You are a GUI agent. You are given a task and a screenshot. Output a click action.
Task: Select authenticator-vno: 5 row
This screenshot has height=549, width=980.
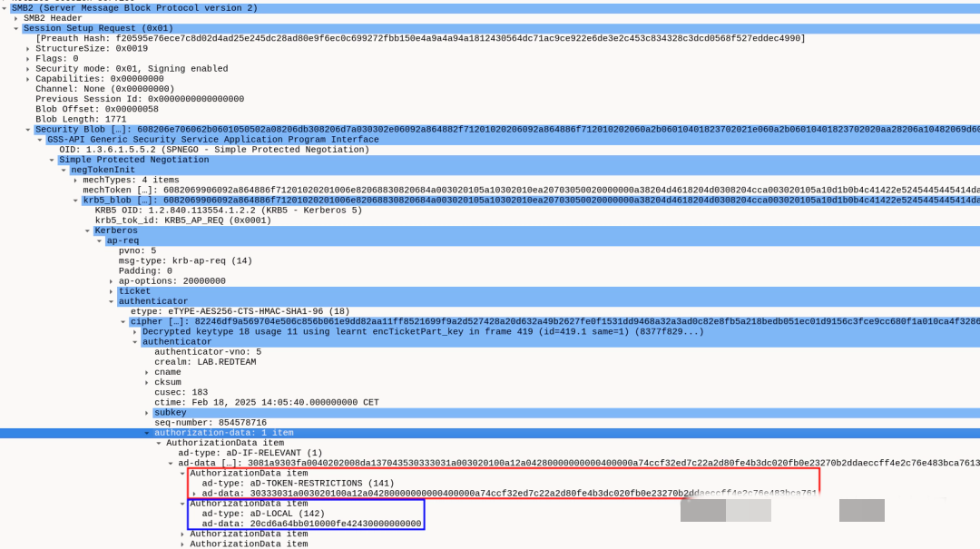[x=208, y=352]
